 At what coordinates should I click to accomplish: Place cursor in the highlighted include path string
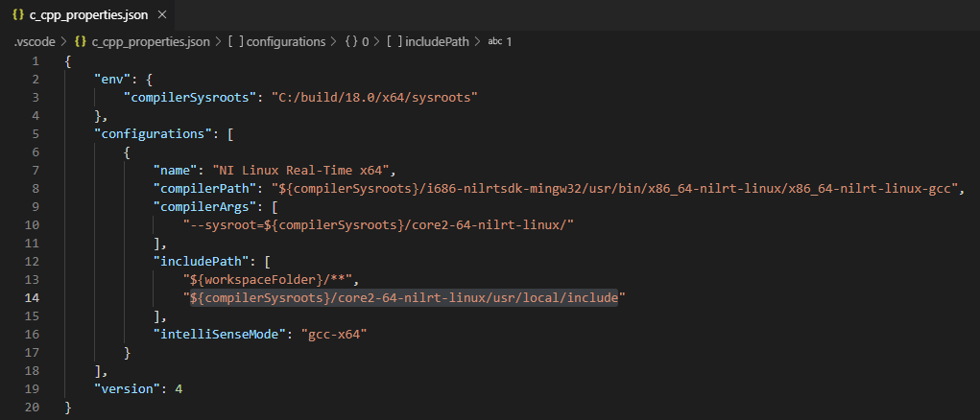403,298
